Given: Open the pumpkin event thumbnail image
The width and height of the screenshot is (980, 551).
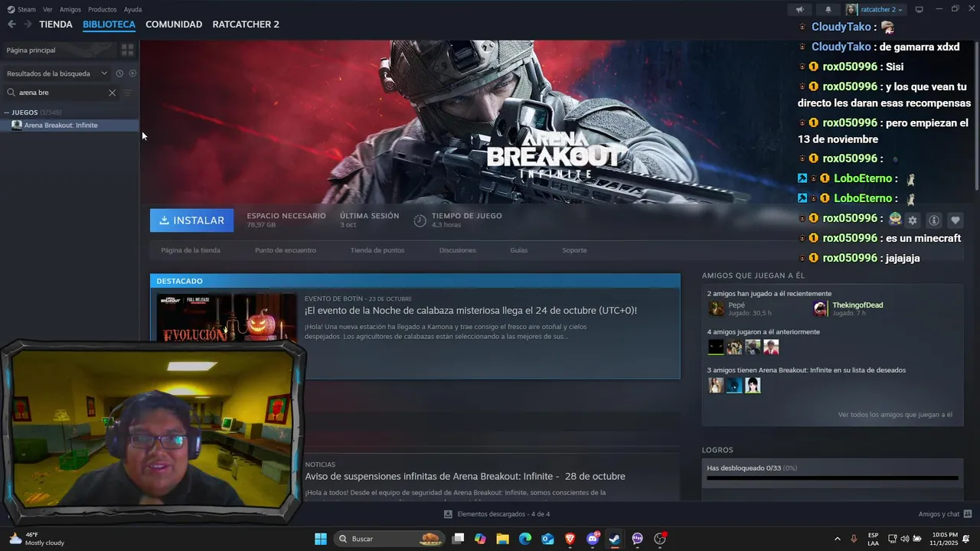Looking at the screenshot, I should point(226,318).
